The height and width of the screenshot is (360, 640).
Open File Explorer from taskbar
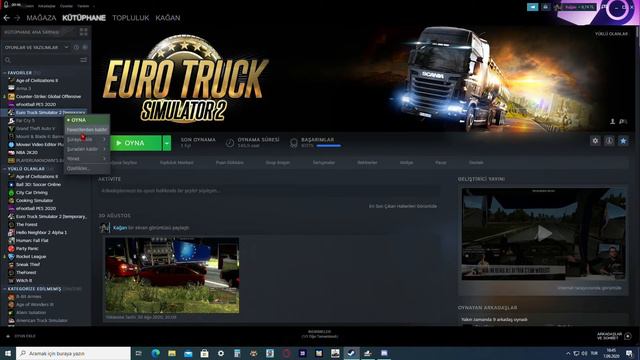coord(172,353)
